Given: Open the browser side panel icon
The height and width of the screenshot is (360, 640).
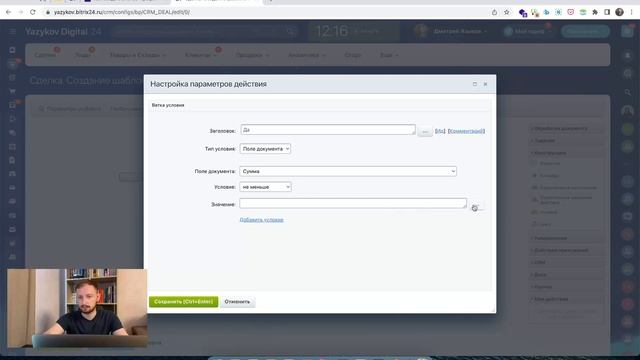Looking at the screenshot, I should pos(607,12).
